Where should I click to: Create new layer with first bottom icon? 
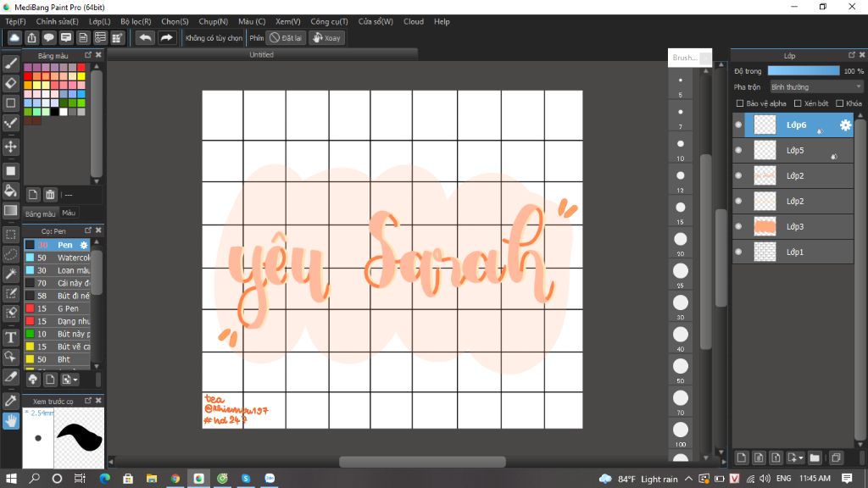tap(741, 457)
